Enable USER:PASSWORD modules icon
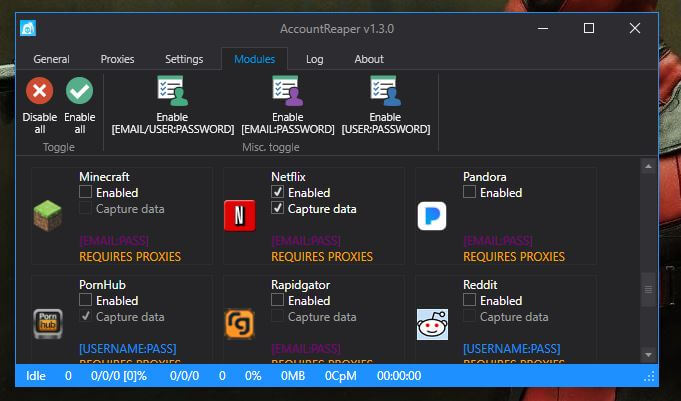Viewport: 681px width, 401px height. 385,91
